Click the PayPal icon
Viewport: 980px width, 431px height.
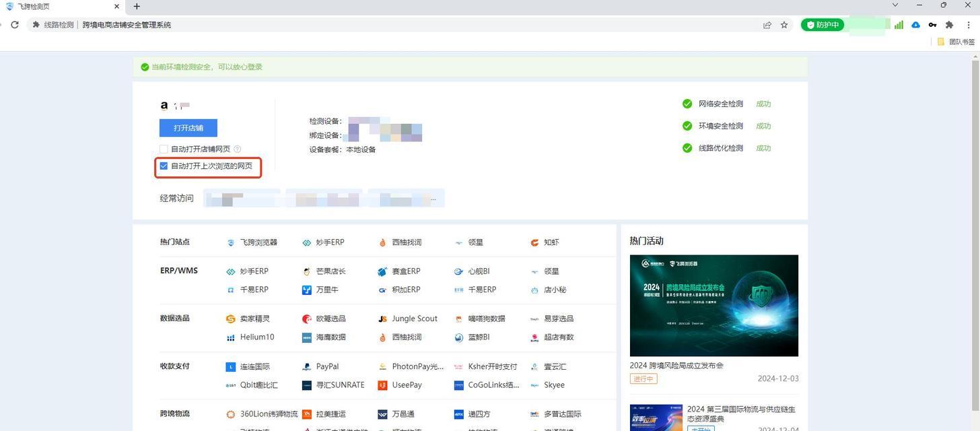point(307,367)
